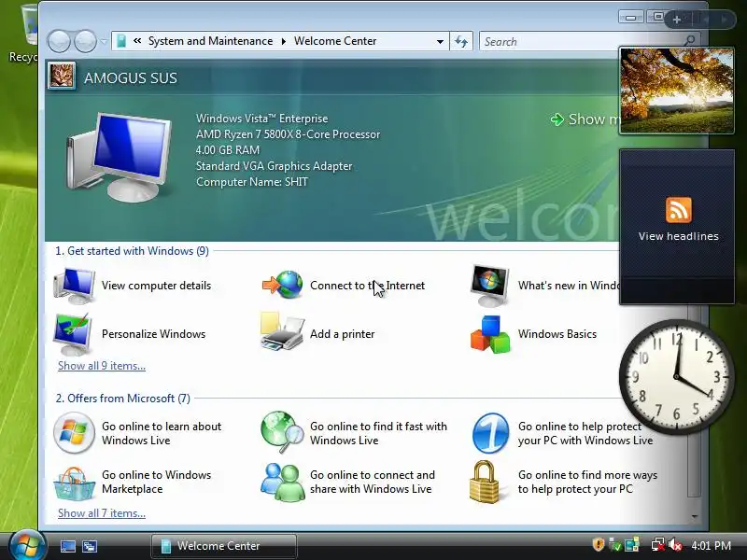This screenshot has width=747, height=560.
Task: Click the Welcome Center breadcrumb
Action: (x=335, y=41)
